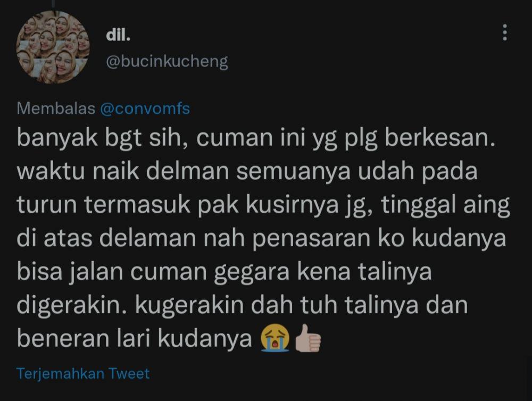Open the @convomfs mention link
Screen dimensions: 532x401
[x=145, y=109]
